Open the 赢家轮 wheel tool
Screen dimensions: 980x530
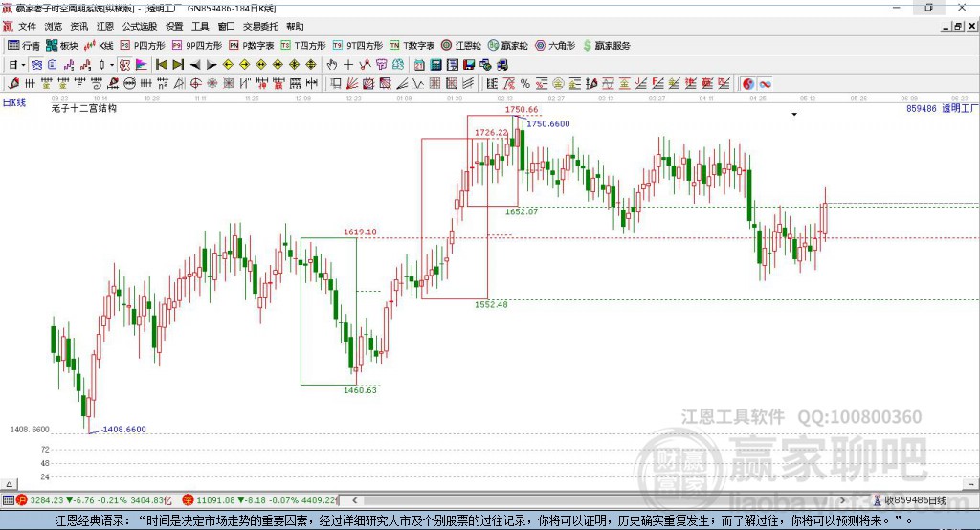click(x=508, y=46)
